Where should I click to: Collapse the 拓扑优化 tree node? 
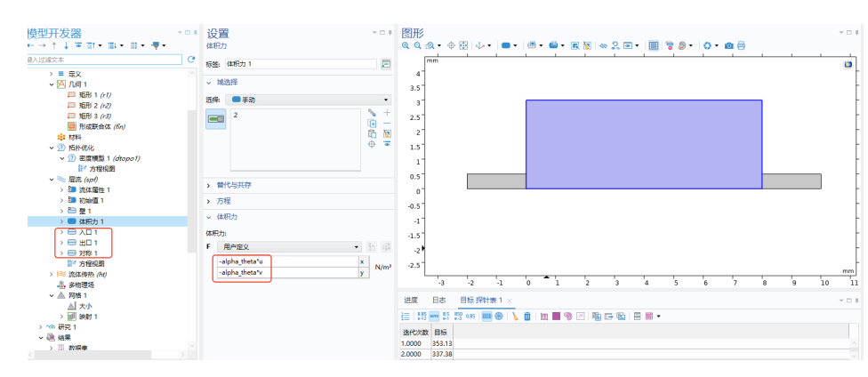point(52,148)
